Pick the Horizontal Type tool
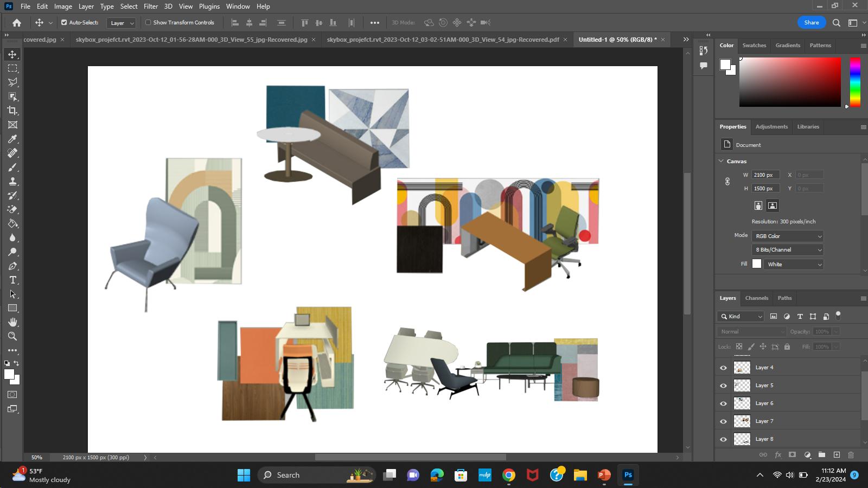This screenshot has height=488, width=868. [x=12, y=280]
